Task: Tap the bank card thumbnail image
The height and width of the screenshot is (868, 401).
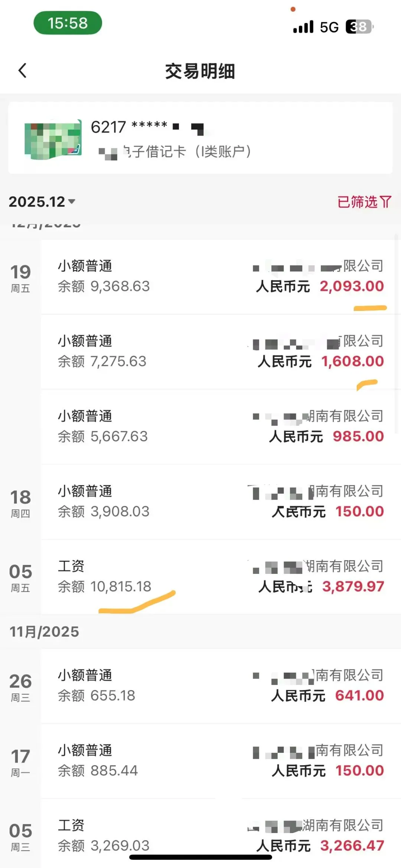Action: [53, 140]
